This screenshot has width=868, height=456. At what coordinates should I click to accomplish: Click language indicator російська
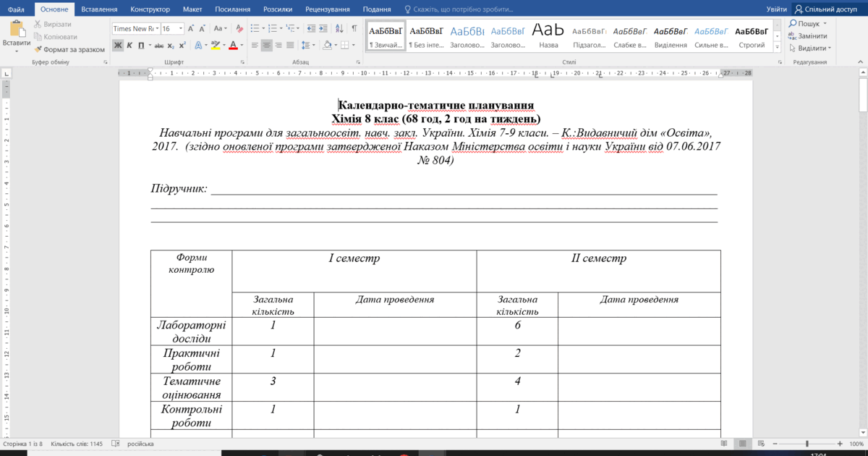point(141,444)
